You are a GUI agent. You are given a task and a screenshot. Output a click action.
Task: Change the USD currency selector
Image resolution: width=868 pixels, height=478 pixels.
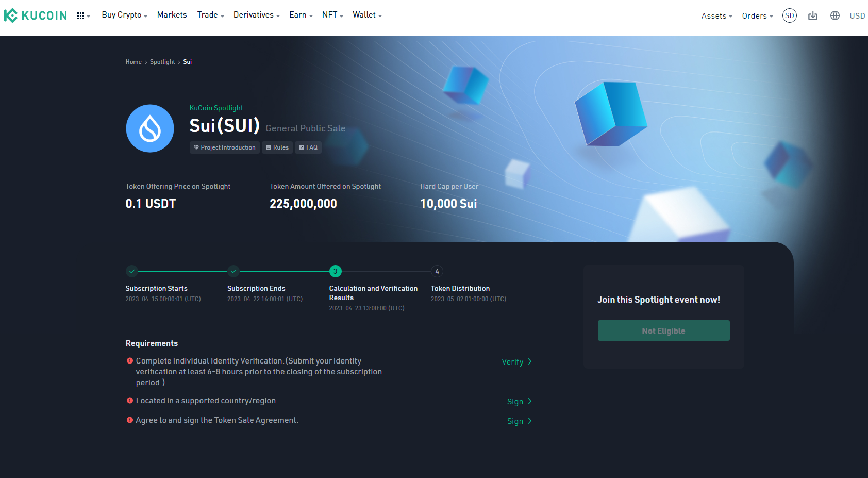(x=857, y=16)
